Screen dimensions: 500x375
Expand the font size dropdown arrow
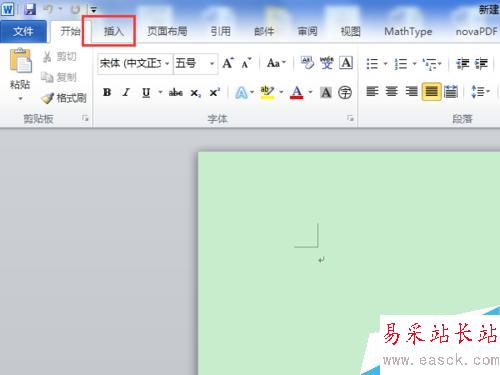(x=212, y=63)
